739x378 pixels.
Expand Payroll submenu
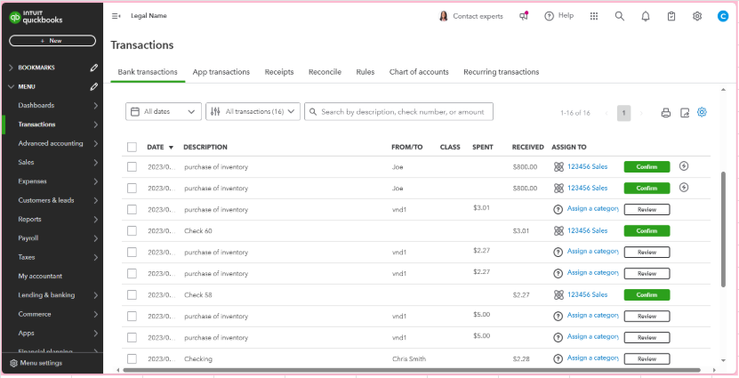(96, 238)
